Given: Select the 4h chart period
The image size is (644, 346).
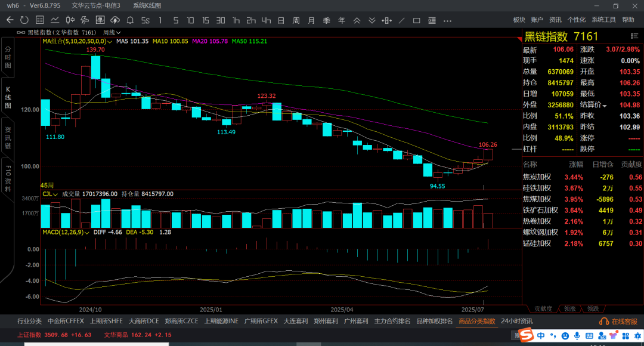Looking at the screenshot, I should tap(266, 20).
